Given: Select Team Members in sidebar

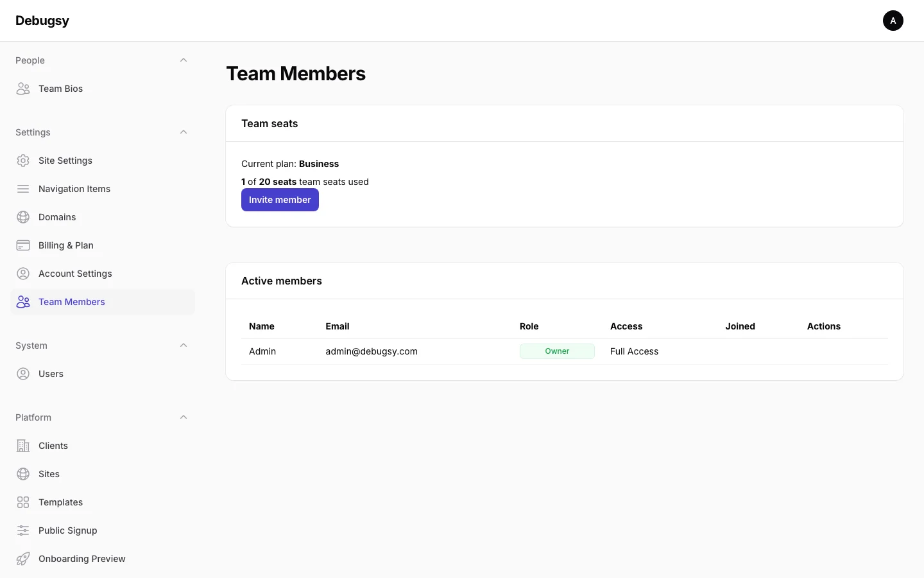Looking at the screenshot, I should [x=103, y=302].
